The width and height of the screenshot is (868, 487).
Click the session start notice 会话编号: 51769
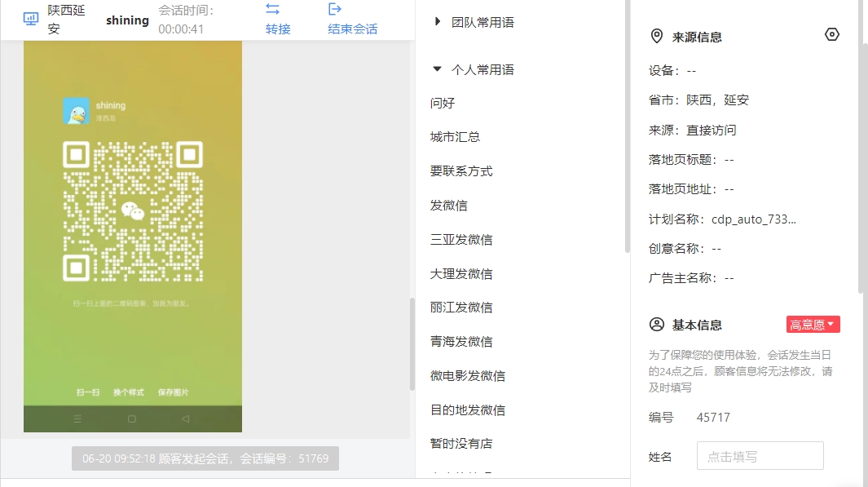pos(205,458)
